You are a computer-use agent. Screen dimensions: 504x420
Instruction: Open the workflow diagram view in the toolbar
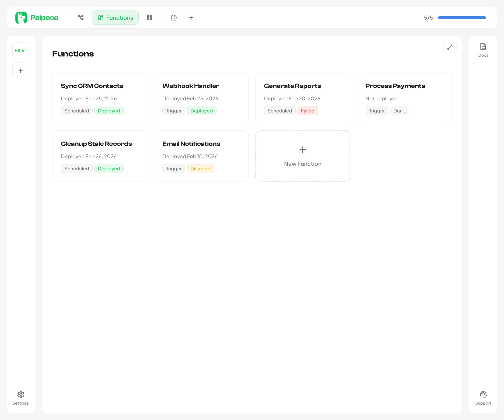[x=80, y=17]
